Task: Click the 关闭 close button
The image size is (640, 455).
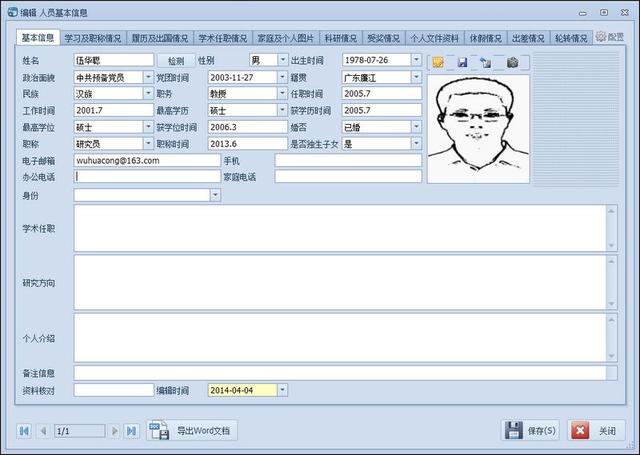Action: pos(596,430)
